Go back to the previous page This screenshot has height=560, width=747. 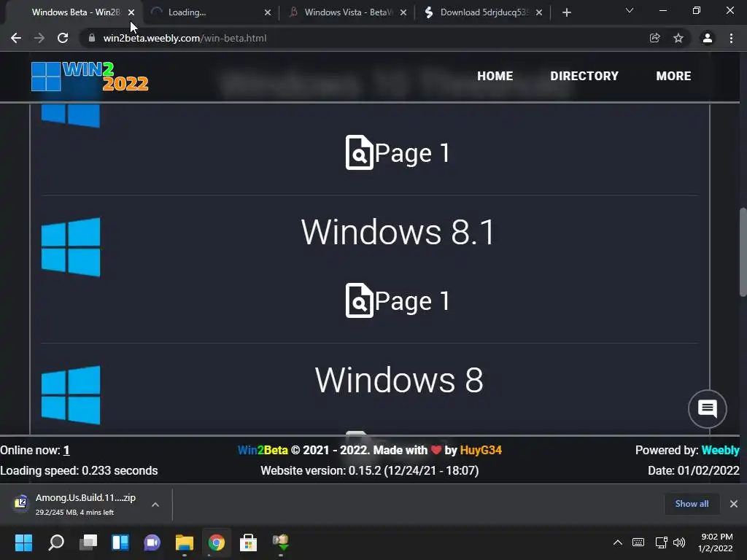[16, 38]
